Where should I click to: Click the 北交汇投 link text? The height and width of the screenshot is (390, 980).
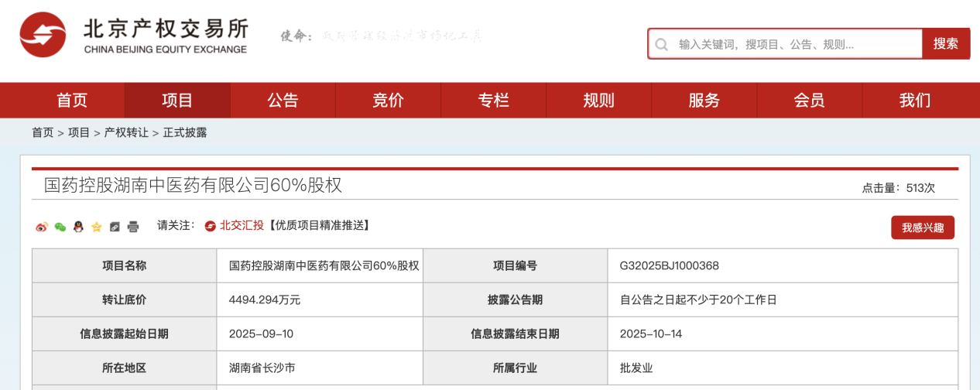[x=242, y=226]
